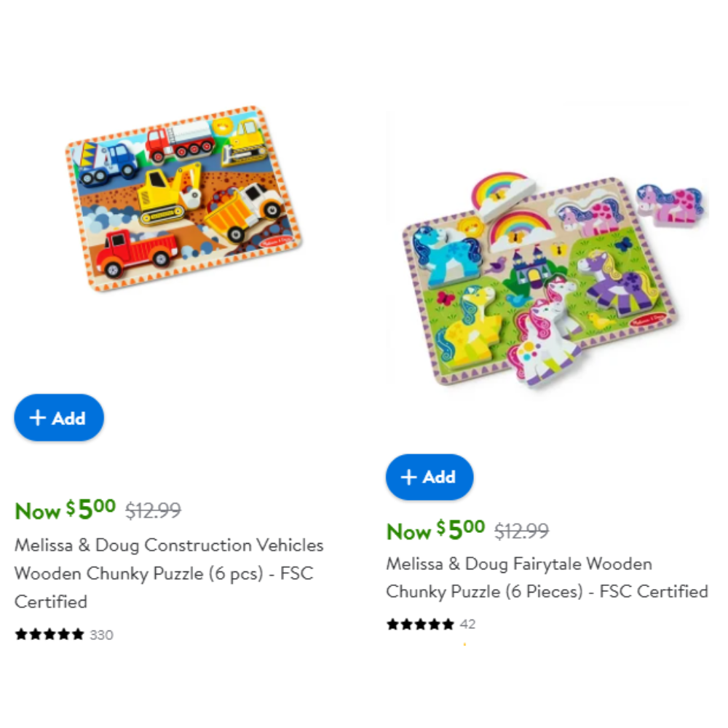View the 42 reviews count
Viewport: 728px width, 728px height.
click(x=467, y=624)
